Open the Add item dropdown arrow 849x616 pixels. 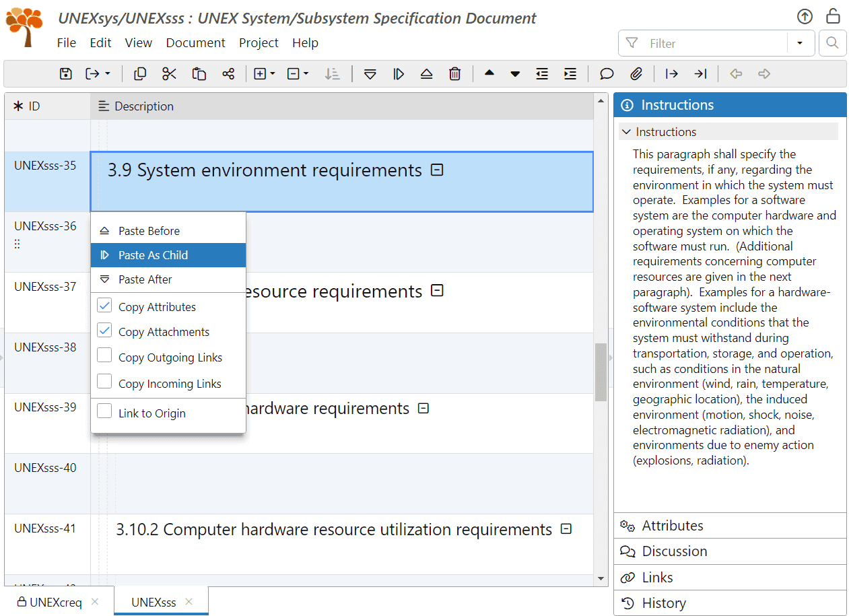click(x=273, y=74)
